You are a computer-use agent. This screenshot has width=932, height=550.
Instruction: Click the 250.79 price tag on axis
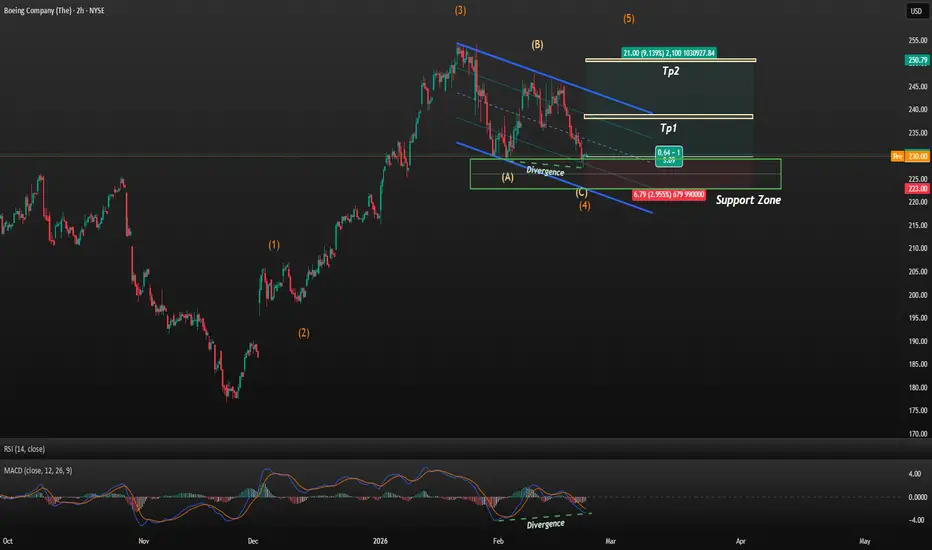917,60
